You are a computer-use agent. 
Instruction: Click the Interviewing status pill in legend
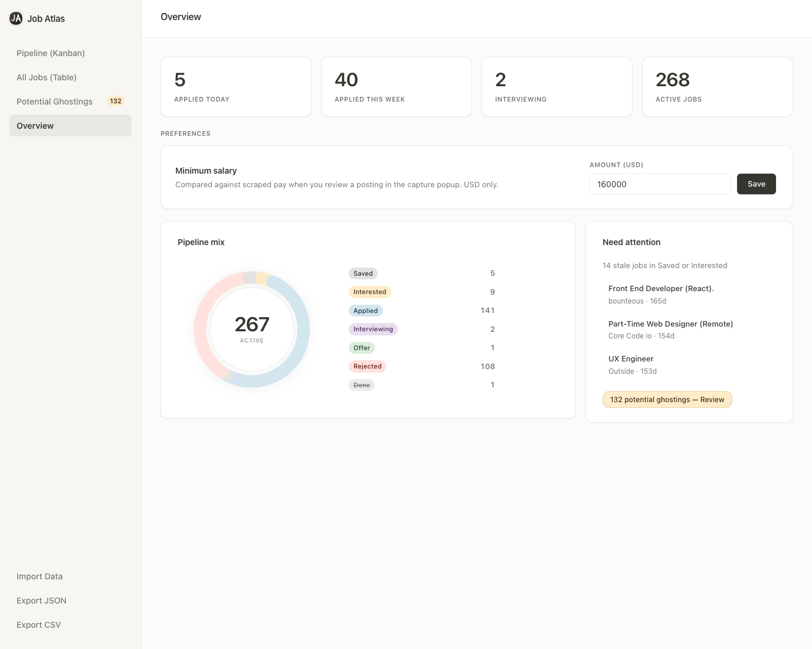(x=373, y=329)
